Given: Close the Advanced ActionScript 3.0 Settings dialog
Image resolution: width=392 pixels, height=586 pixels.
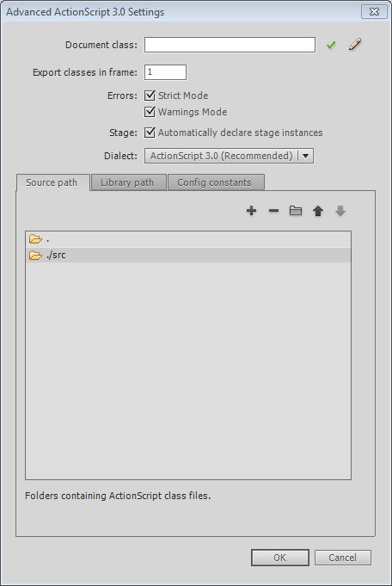Looking at the screenshot, I should (374, 11).
